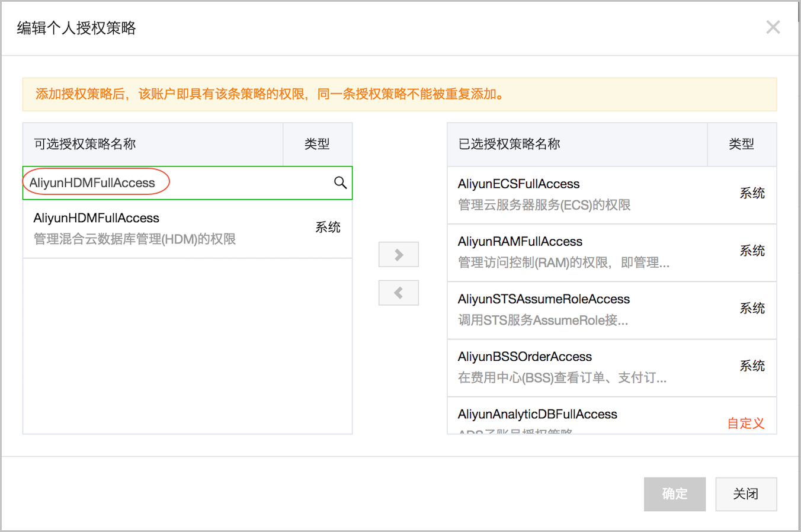Select AliyunBSSOrderAccess policy row
Viewport: 801px width, 532px height.
click(x=611, y=367)
